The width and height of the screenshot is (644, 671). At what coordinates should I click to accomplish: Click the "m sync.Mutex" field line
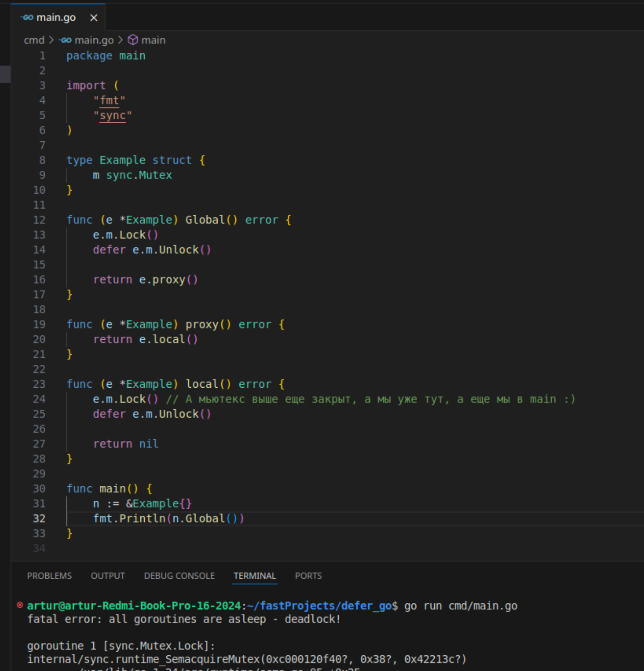(132, 175)
